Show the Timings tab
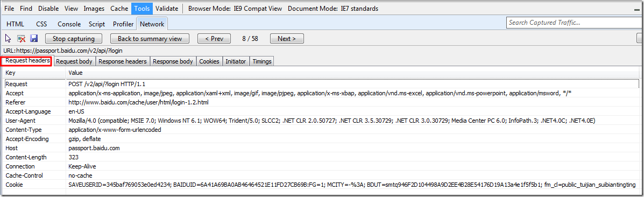The image size is (644, 197). [262, 61]
